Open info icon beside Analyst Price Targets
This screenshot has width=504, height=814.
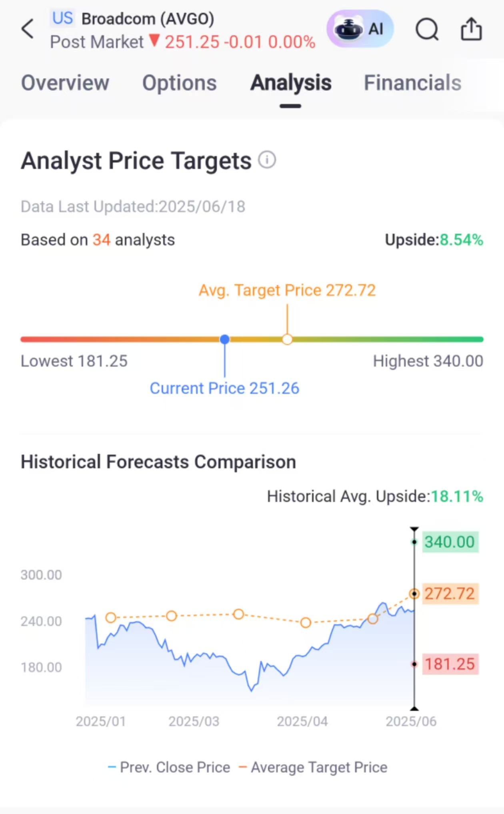point(267,160)
